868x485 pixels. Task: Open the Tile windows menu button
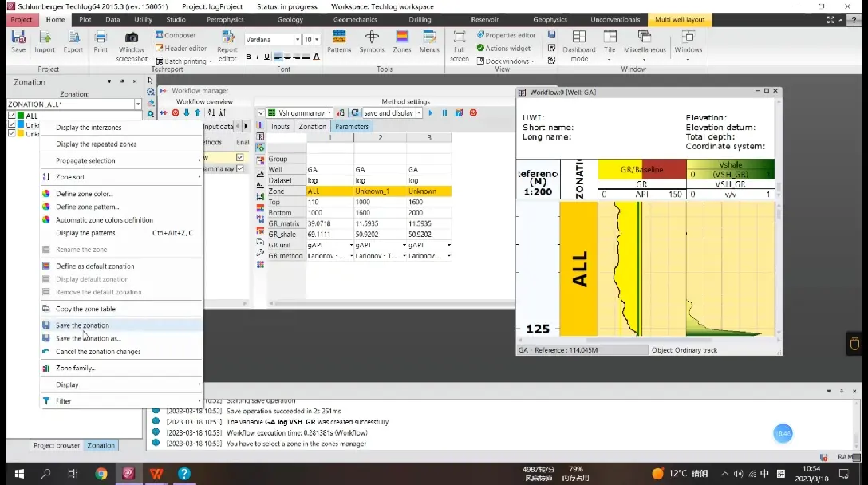(x=610, y=46)
